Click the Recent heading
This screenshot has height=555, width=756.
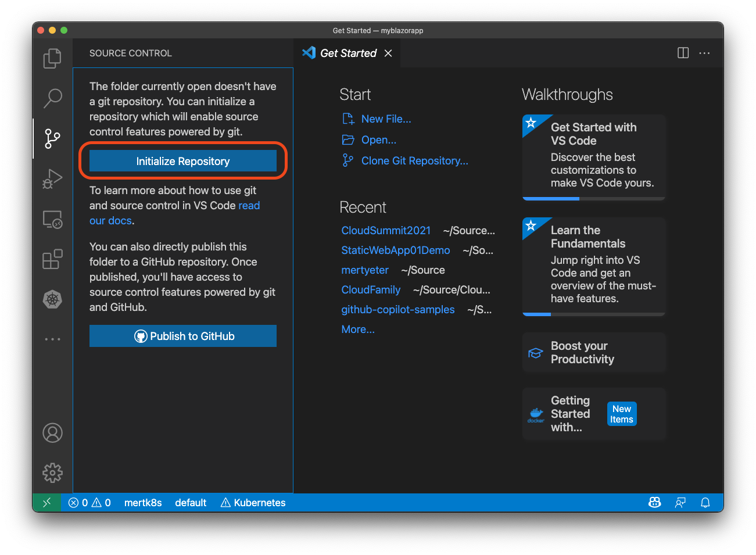click(363, 207)
